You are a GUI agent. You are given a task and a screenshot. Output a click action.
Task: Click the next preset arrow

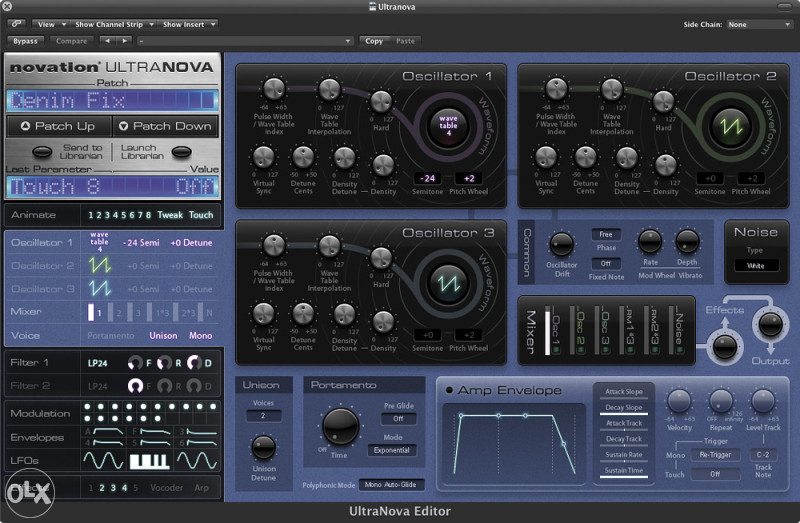[124, 40]
